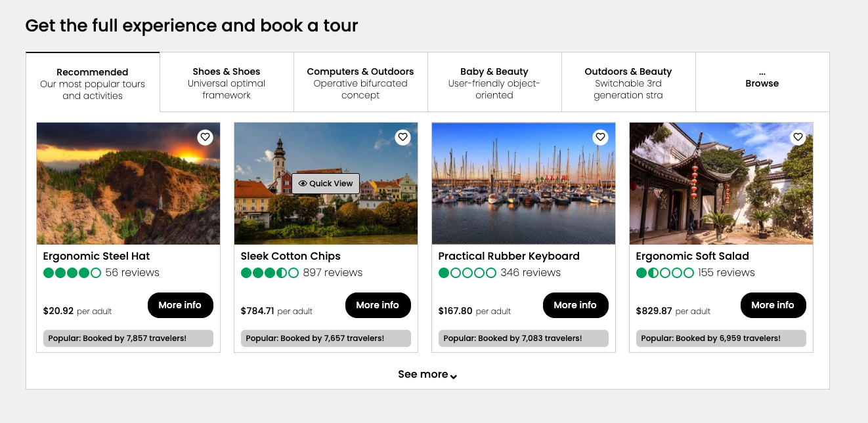Toggle favorite heart on Practical Rubber Keyboard

(600, 137)
